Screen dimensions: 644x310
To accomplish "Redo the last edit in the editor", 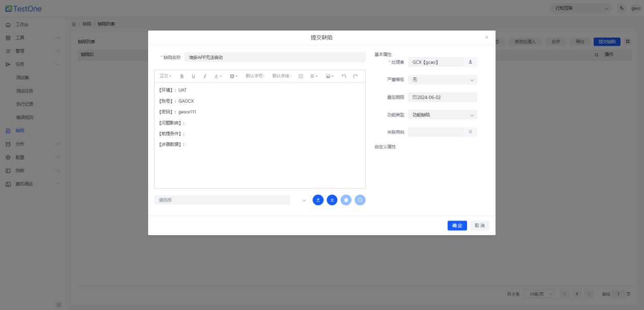I will (x=356, y=76).
